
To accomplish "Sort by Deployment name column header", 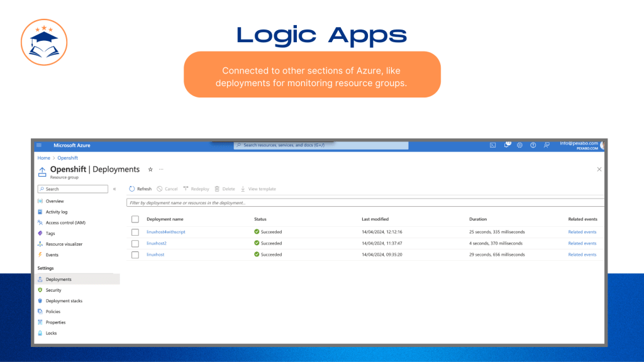I will tap(165, 219).
